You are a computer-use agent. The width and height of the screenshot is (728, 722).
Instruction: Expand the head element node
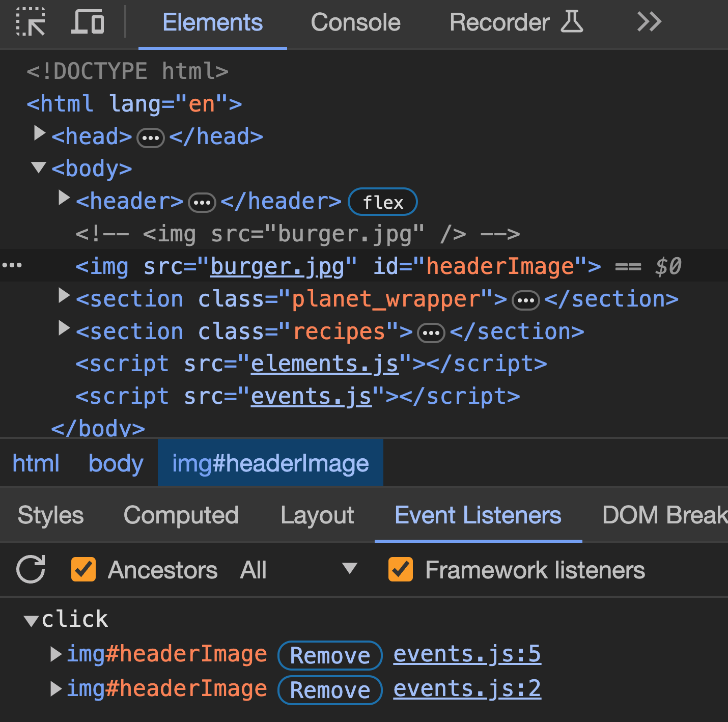pos(39,133)
